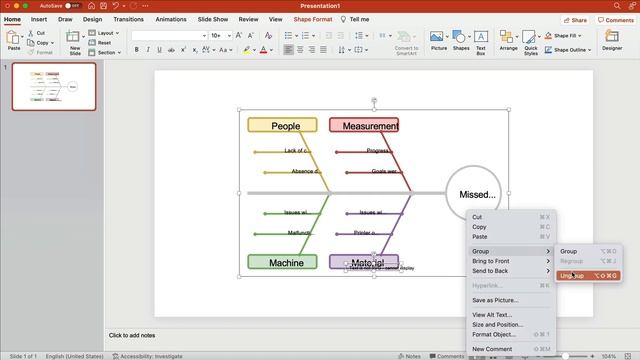Click the Clear formatting icon
The image size is (640, 360).
(268, 36)
